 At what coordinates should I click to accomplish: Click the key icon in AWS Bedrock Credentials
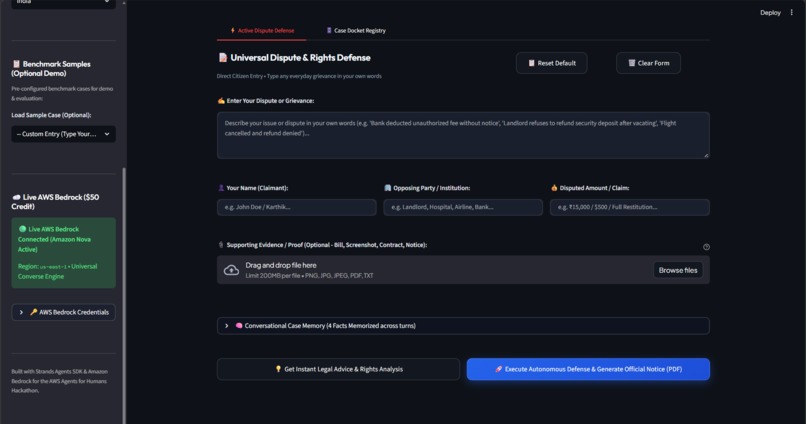(x=33, y=312)
